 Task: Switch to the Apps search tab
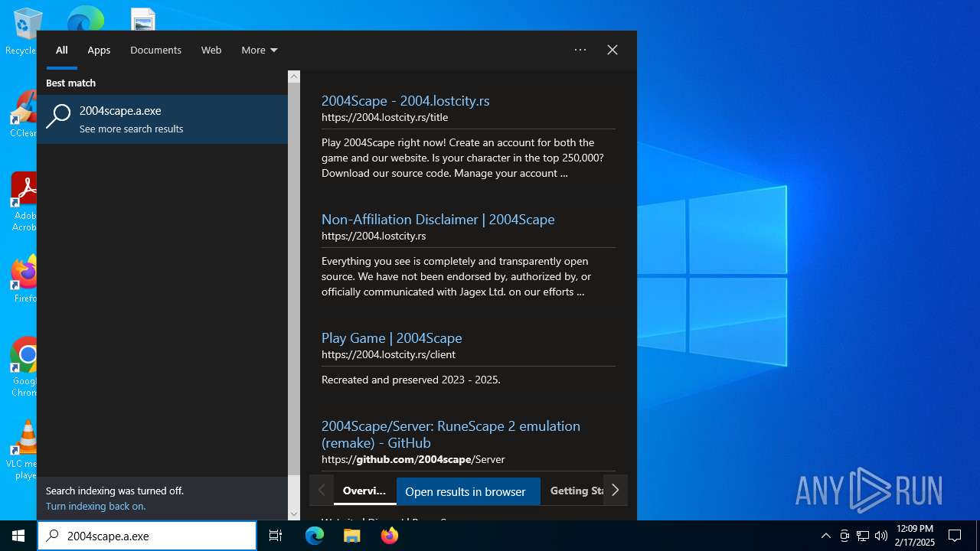(99, 50)
